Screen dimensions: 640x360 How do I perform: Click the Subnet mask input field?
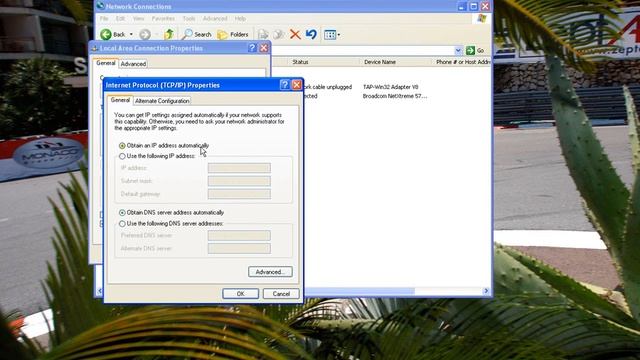pos(239,181)
